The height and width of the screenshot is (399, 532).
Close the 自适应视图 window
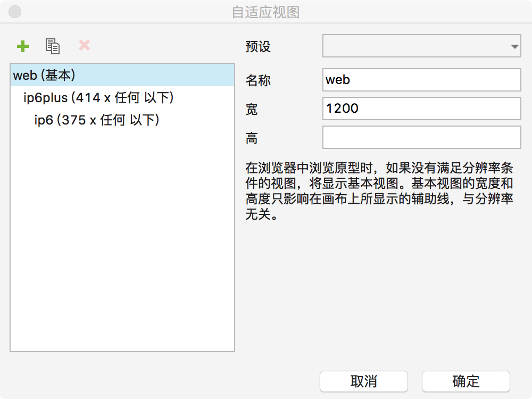(15, 12)
